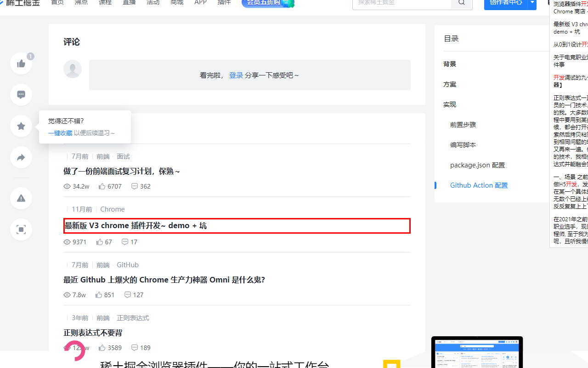This screenshot has width=588, height=368.
Task: Click the user avatar in comment box
Action: click(73, 69)
